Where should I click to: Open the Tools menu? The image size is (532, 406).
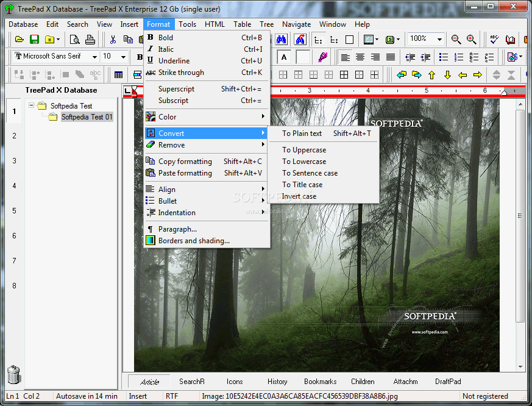pos(187,24)
